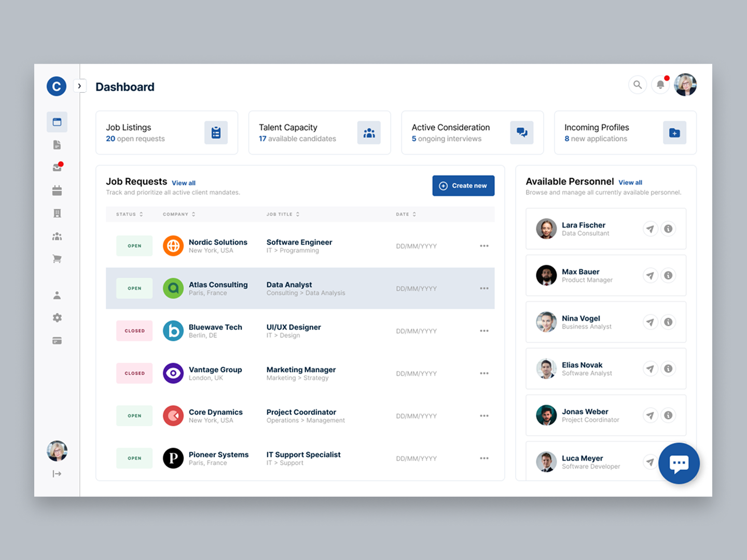The width and height of the screenshot is (747, 560).
Task: Click the Incoming Profiles folder icon
Action: (x=674, y=133)
